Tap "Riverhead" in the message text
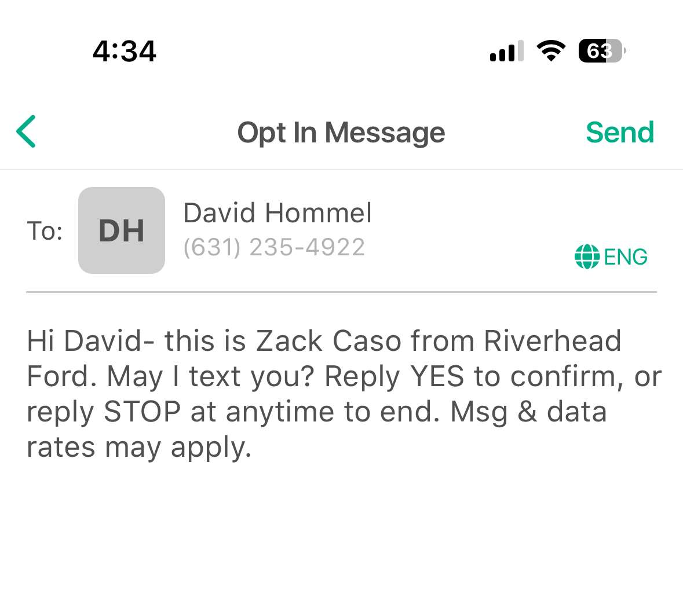683x616 pixels. click(552, 341)
